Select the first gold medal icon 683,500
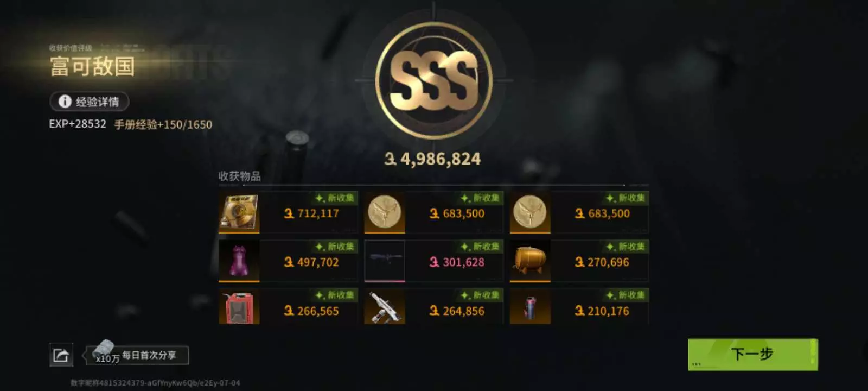Screen dimensions: 868x391 [385, 212]
